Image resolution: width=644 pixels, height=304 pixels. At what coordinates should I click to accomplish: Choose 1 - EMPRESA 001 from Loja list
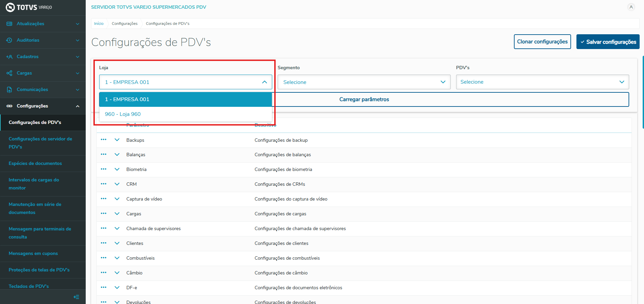pos(186,99)
